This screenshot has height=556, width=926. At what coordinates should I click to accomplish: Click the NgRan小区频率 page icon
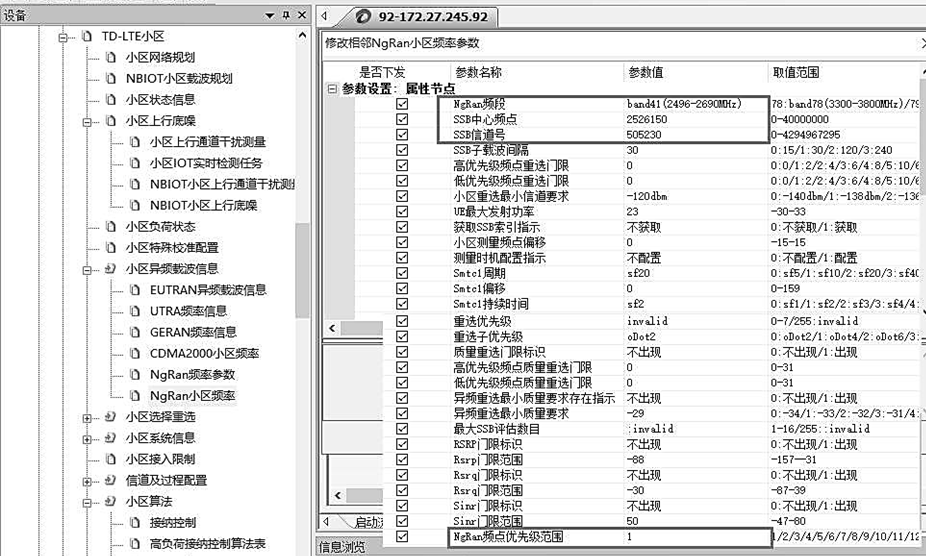tap(135, 396)
